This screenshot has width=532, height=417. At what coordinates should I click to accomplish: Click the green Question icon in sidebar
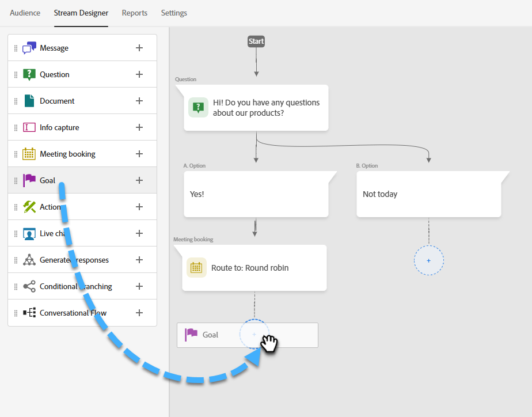[29, 74]
